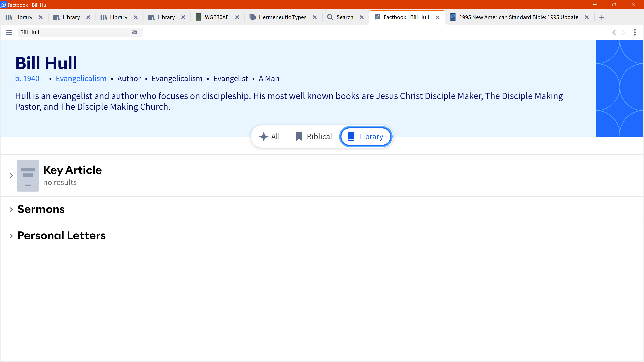
Task: Click the keyboard icon in search box
Action: point(134,32)
